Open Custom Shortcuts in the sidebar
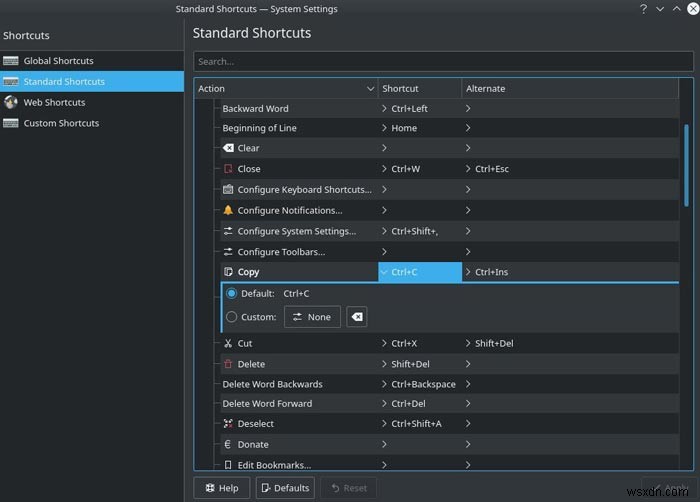 [61, 123]
